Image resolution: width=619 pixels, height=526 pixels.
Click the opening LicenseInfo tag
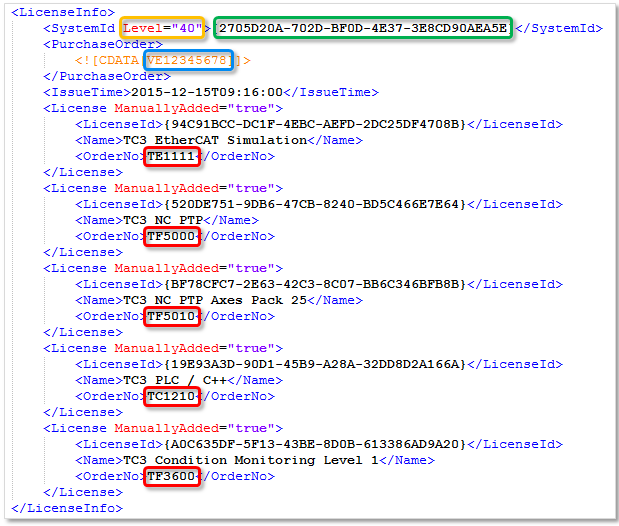click(x=63, y=12)
